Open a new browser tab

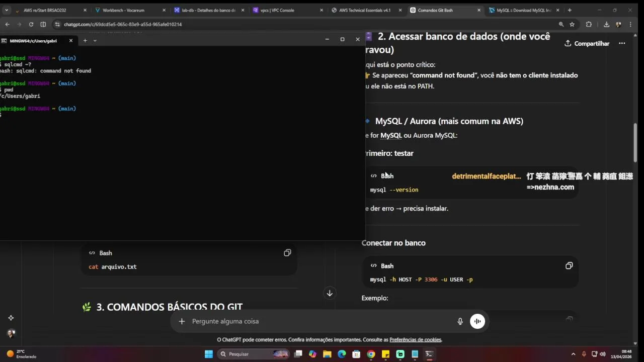570,10
